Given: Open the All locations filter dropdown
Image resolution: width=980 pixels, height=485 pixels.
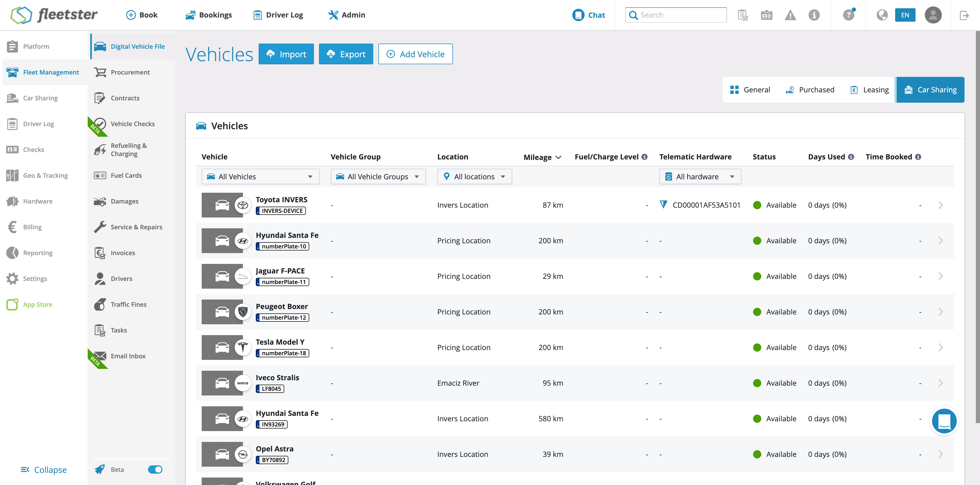Looking at the screenshot, I should 475,177.
